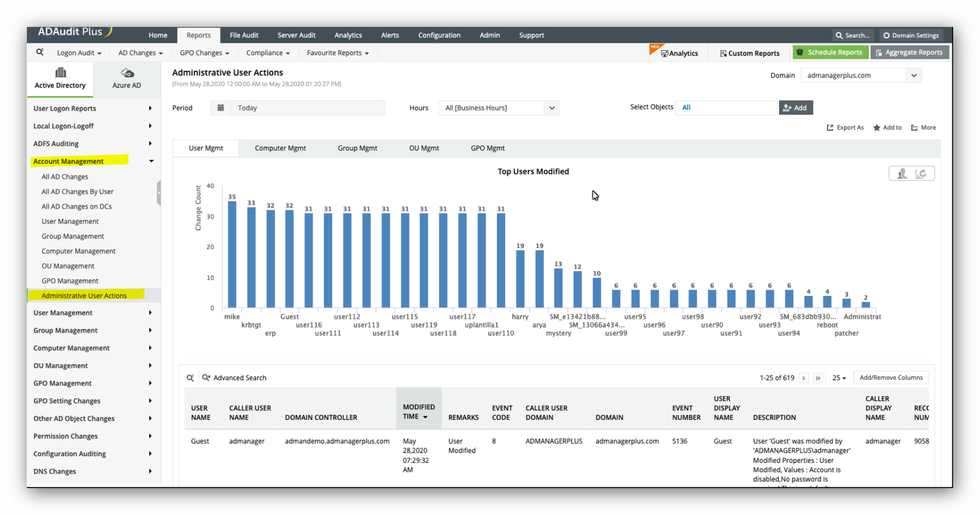The image size is (980, 515).
Task: Open Support tab
Action: [531, 36]
